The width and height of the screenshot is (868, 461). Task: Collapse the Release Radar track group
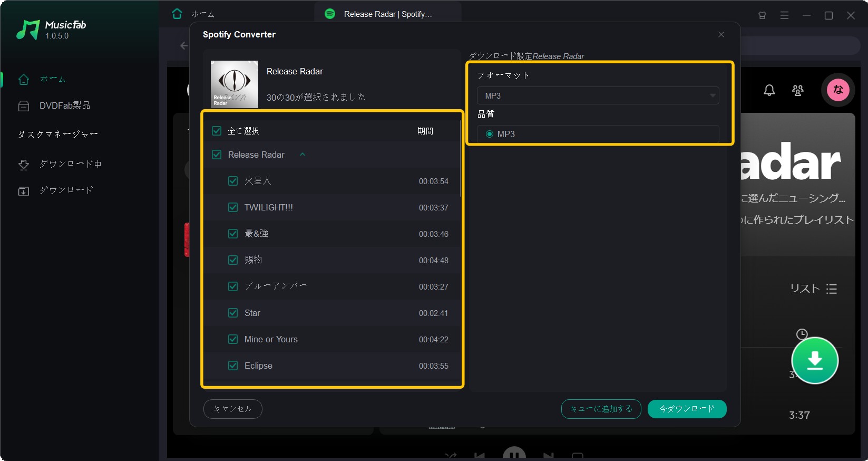pos(303,155)
